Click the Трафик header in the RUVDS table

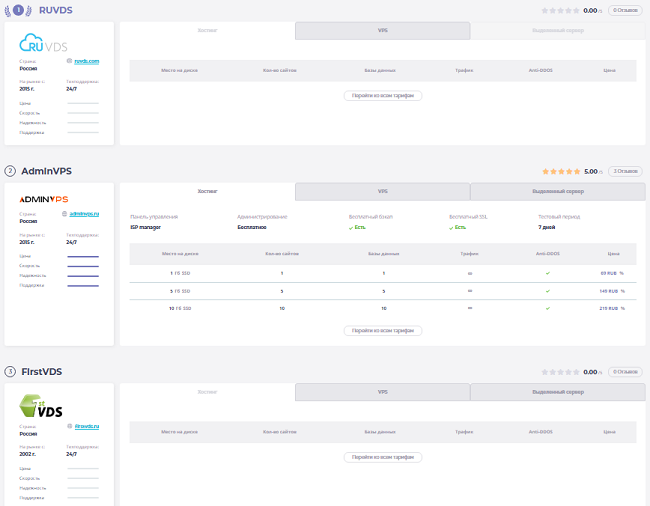point(464,70)
